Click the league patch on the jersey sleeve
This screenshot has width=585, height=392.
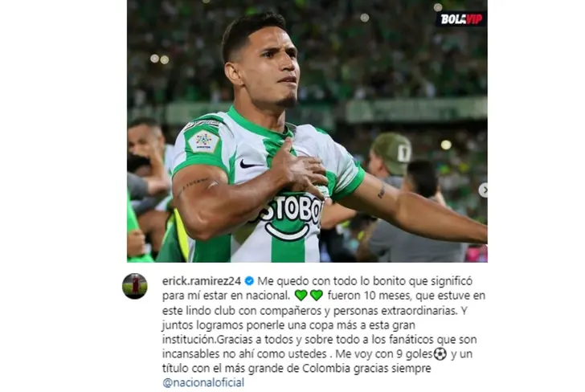204,141
